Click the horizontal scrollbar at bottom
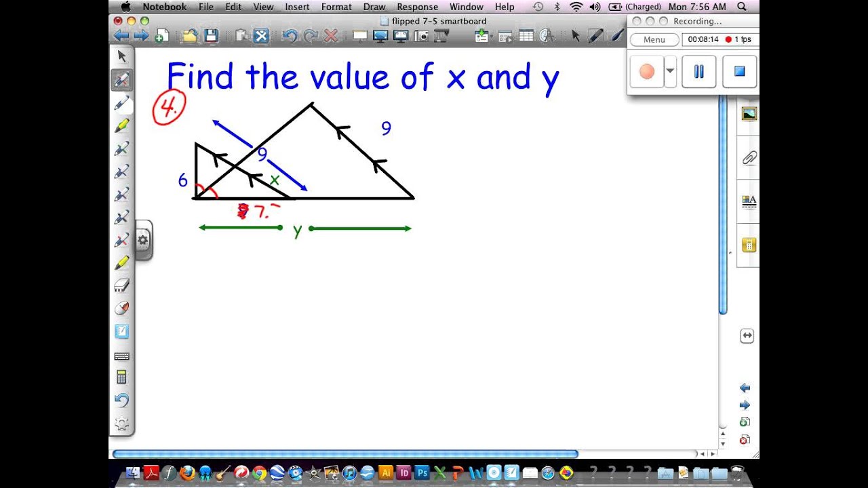The image size is (868, 488). tap(345, 454)
